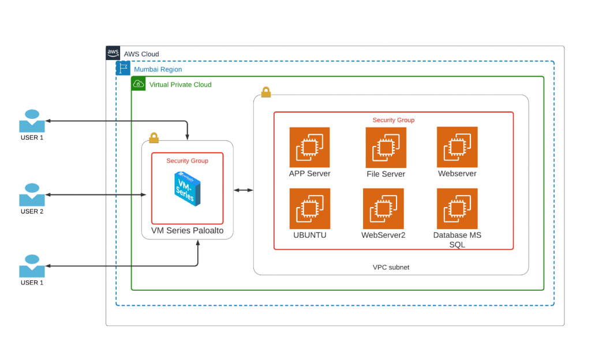
Task: Select the UBUNTU EC2 icon
Action: click(310, 209)
